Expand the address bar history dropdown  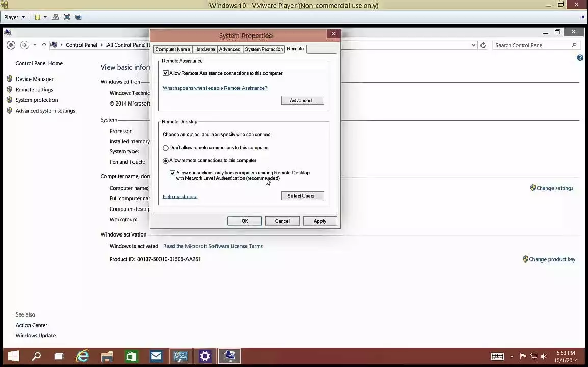(x=473, y=45)
